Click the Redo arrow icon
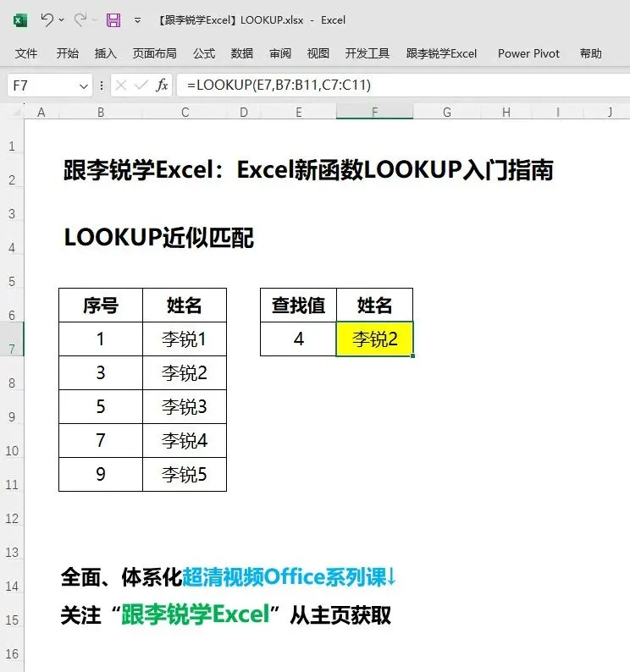This screenshot has height=672, width=630. click(80, 19)
